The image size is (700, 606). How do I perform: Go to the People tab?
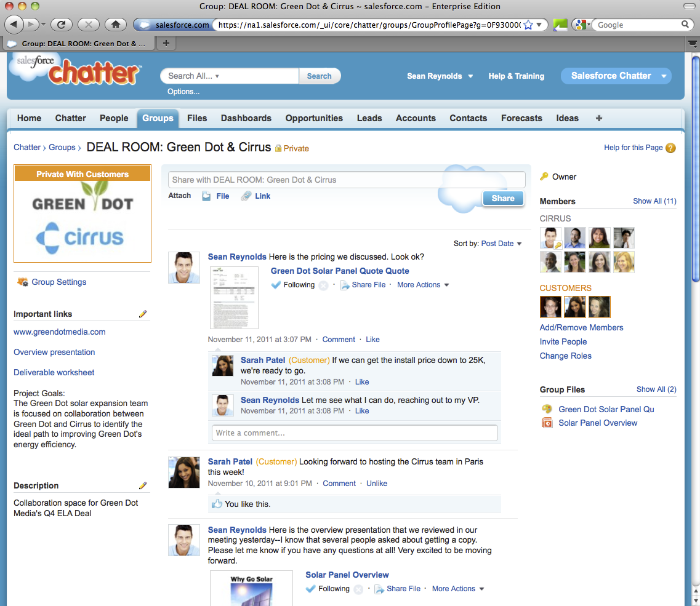[x=114, y=118]
